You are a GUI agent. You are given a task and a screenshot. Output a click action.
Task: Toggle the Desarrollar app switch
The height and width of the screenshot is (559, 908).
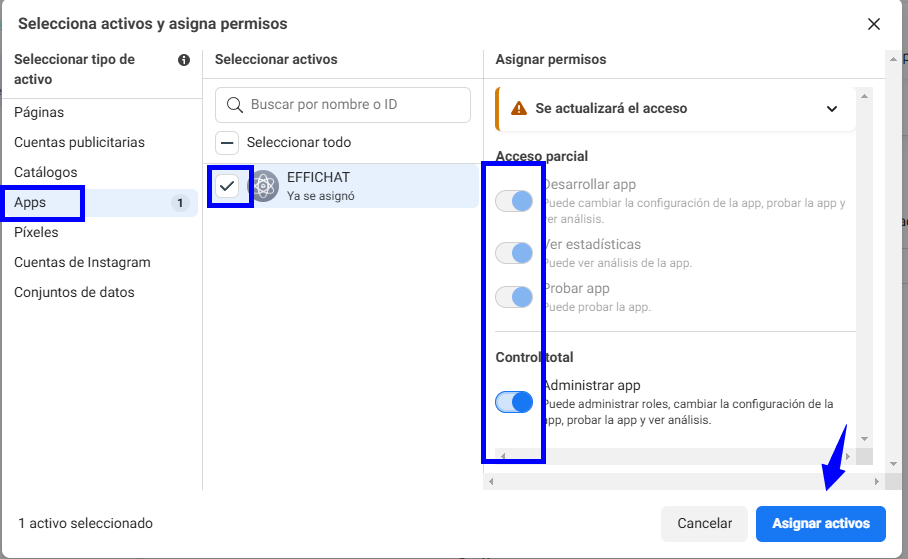[x=514, y=202]
